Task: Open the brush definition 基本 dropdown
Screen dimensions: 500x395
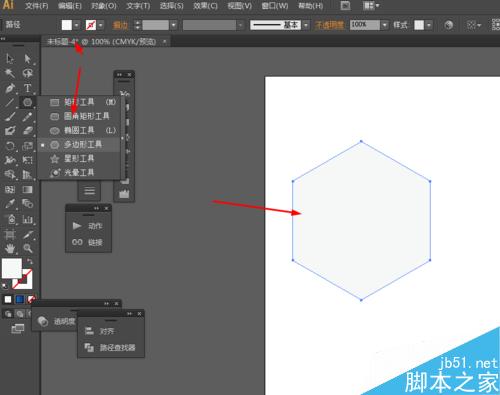Action: [306, 25]
